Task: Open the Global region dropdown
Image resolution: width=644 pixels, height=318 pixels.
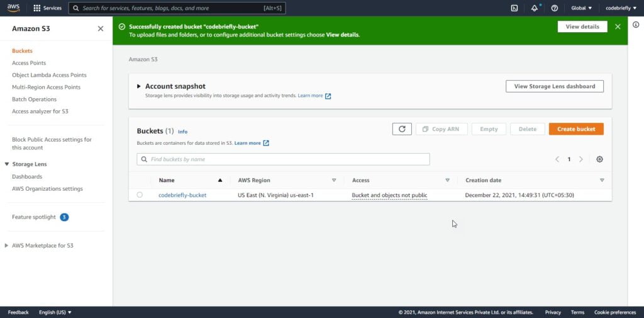Action: (582, 8)
